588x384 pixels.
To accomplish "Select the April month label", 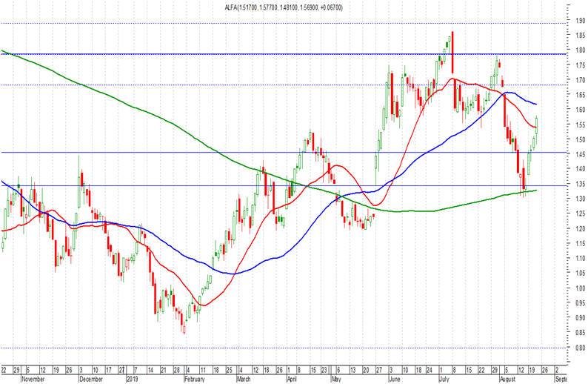I will coord(292,379).
